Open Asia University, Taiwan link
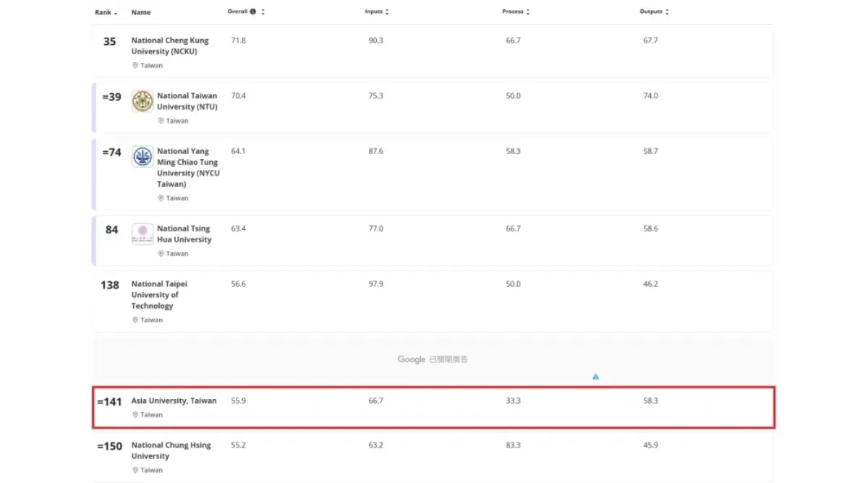868x483 pixels. [x=174, y=401]
